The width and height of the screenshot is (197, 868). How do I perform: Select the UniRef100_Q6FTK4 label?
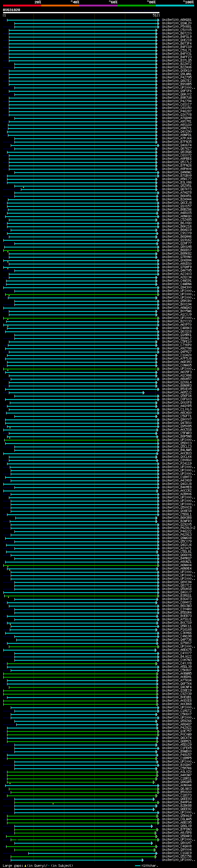(176, 683)
